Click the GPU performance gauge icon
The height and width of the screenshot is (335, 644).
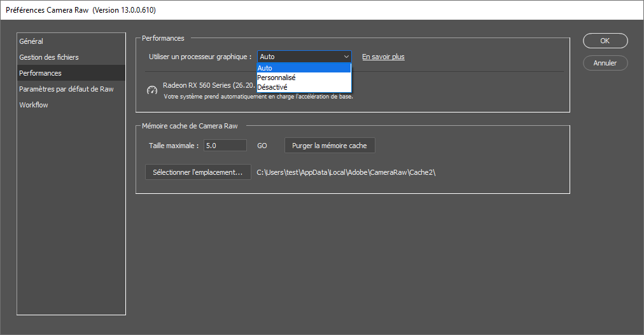click(152, 90)
